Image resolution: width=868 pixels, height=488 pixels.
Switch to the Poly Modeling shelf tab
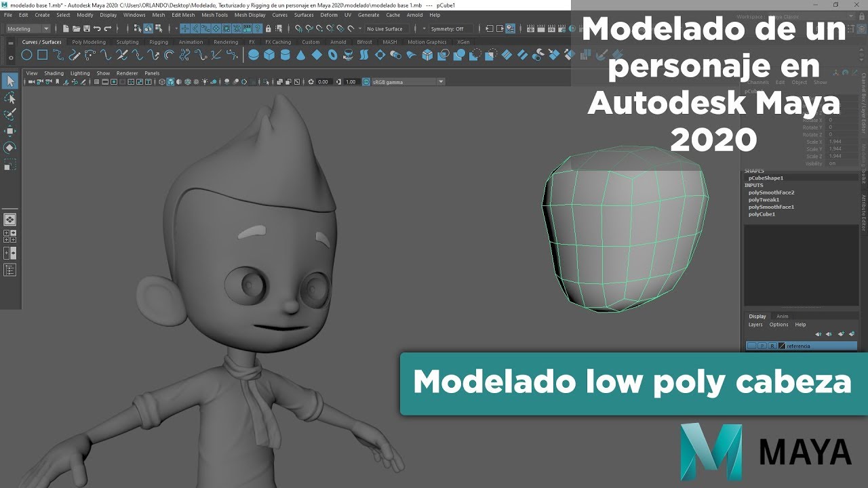[90, 42]
